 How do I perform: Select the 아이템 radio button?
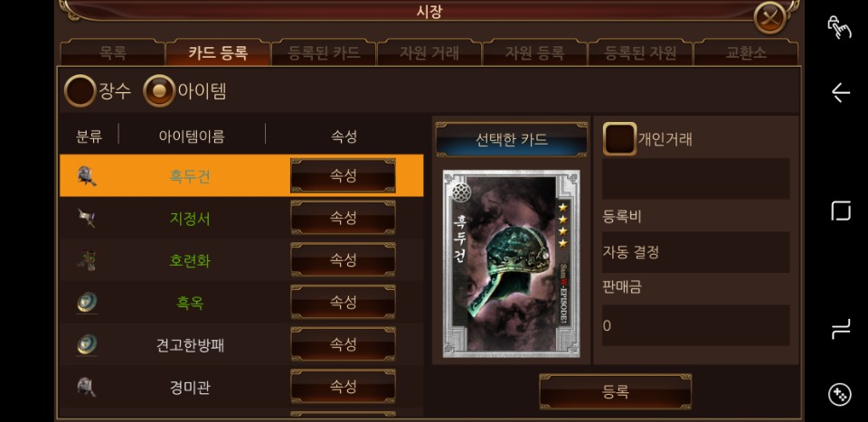[159, 90]
